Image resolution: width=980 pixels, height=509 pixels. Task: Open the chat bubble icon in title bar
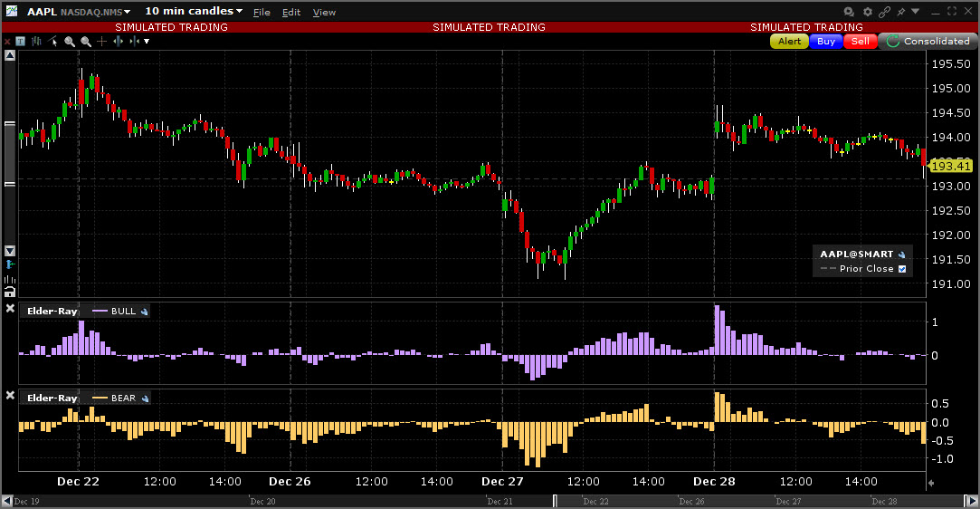tap(849, 11)
